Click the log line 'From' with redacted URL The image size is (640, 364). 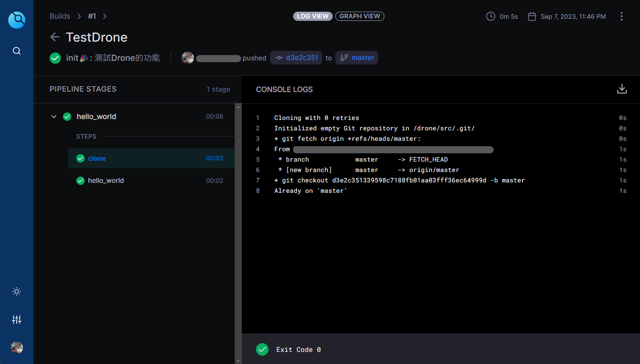coord(384,149)
